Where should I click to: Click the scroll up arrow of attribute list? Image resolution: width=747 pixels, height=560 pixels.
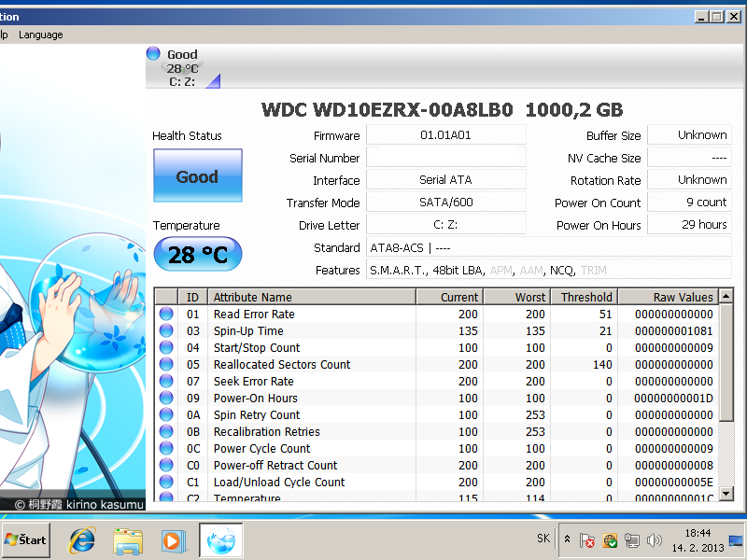726,296
